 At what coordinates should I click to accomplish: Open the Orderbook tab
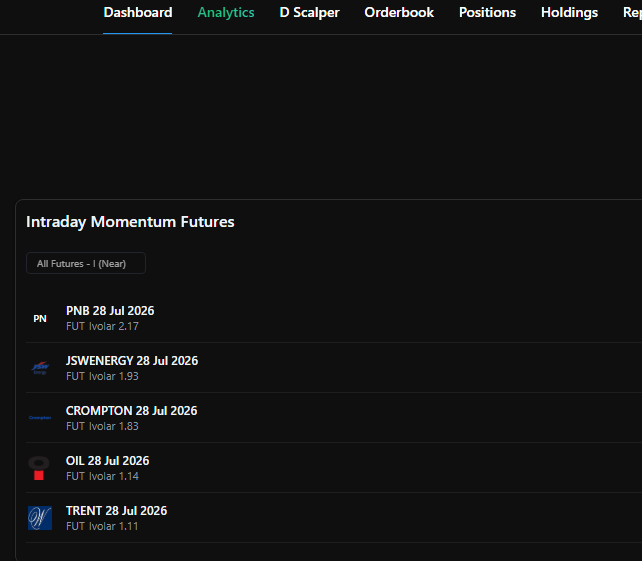(399, 13)
